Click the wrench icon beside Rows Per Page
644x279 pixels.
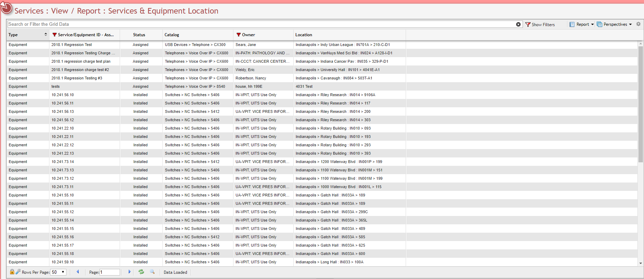pyautogui.click(x=18, y=272)
